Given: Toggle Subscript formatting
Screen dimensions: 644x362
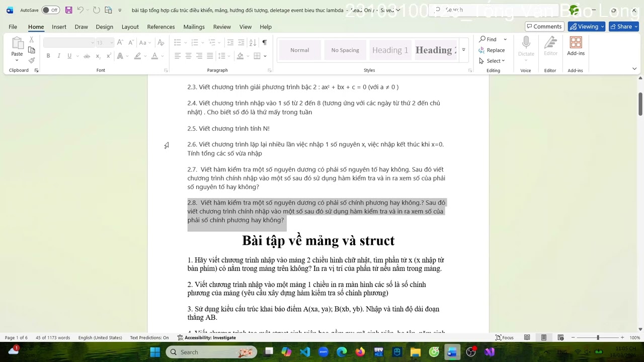Looking at the screenshot, I should (98, 56).
